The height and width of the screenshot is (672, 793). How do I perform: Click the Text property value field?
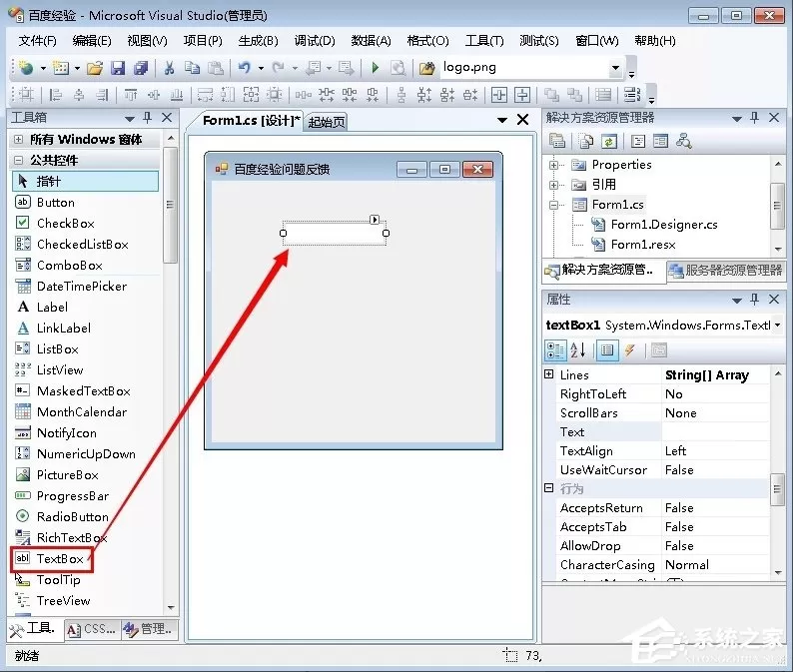pyautogui.click(x=715, y=431)
